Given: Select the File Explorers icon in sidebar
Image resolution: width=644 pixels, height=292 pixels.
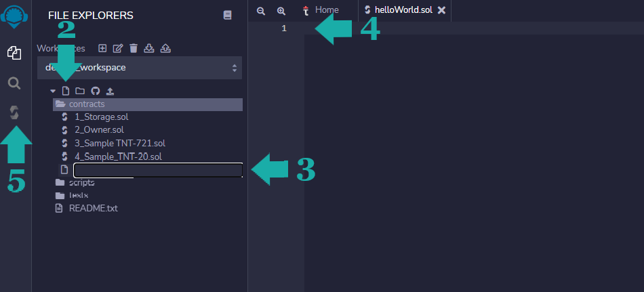Looking at the screenshot, I should 14,53.
